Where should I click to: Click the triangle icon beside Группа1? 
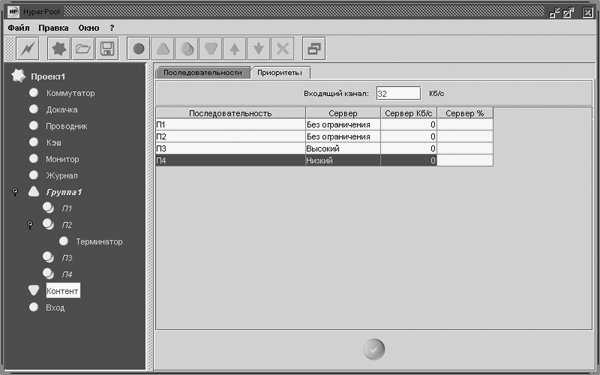click(x=34, y=192)
